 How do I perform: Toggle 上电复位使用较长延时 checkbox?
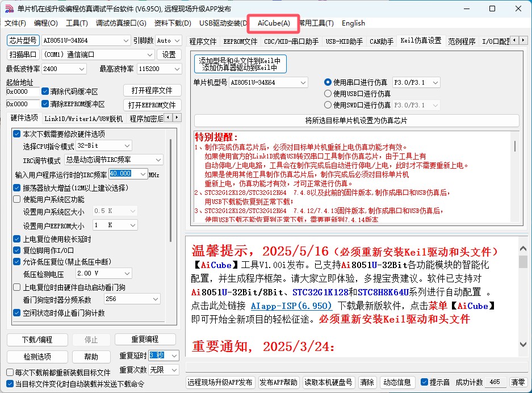(x=16, y=239)
